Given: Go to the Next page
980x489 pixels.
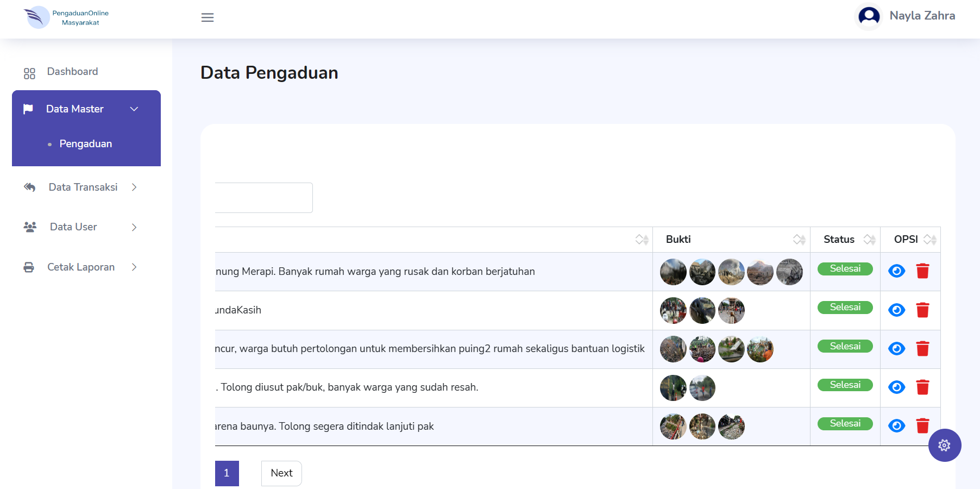Looking at the screenshot, I should [x=281, y=473].
